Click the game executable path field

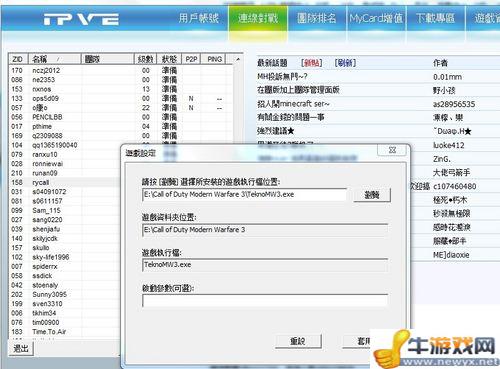244,195
